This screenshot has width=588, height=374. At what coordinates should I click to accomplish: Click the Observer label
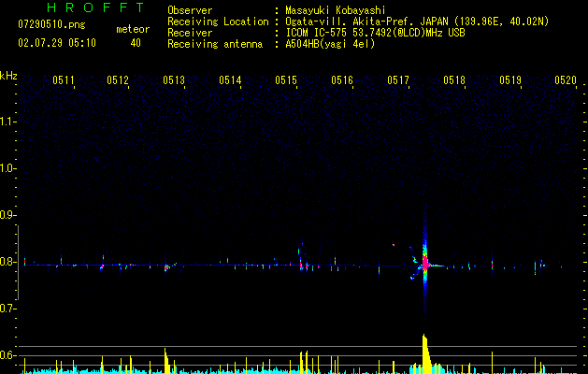tap(190, 10)
